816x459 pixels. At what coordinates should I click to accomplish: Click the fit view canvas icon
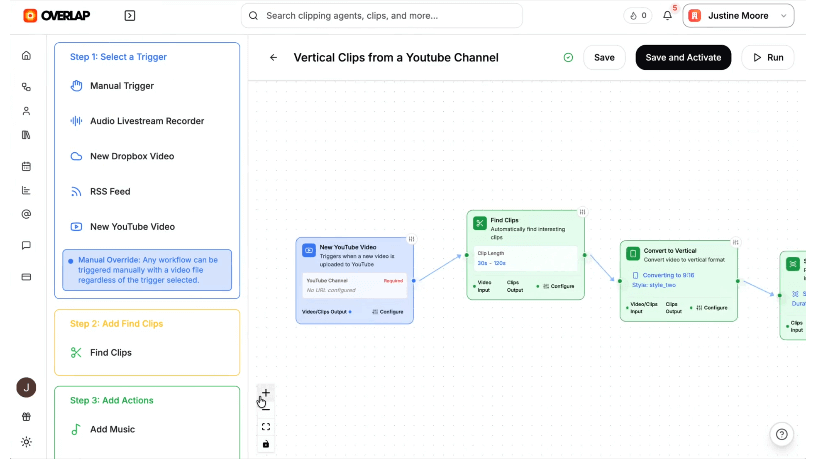point(266,427)
